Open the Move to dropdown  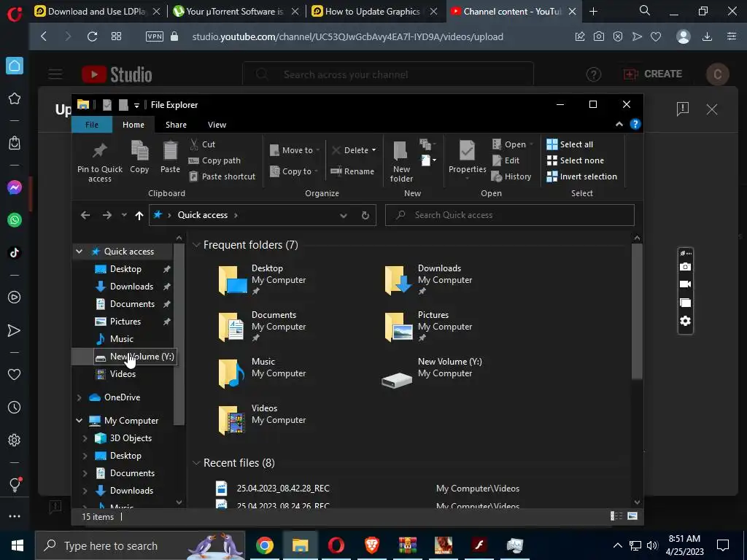295,150
